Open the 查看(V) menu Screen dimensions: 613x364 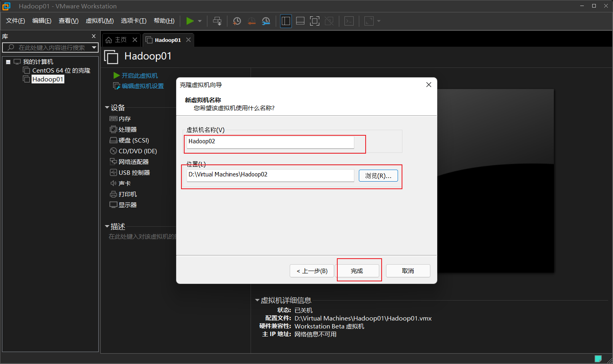(69, 21)
